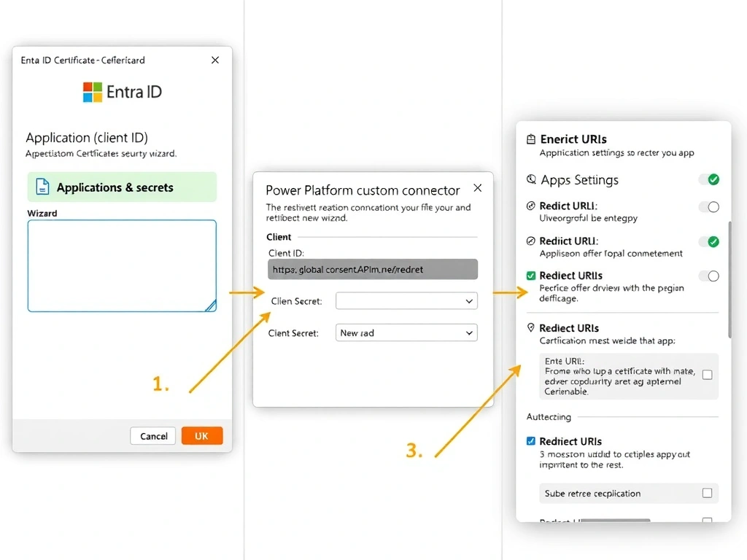Viewport: 747px width, 560px height.
Task: Click the clipboard icon next to Enerict URIs
Action: click(x=531, y=139)
